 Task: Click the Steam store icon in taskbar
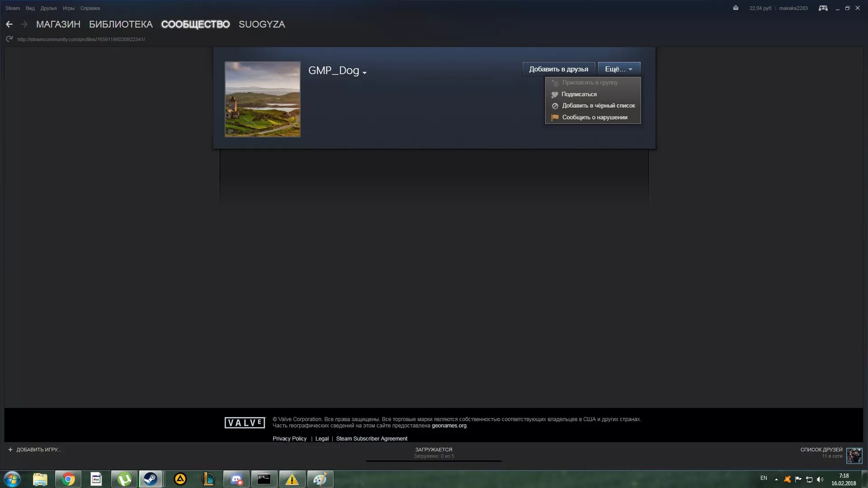coord(151,479)
